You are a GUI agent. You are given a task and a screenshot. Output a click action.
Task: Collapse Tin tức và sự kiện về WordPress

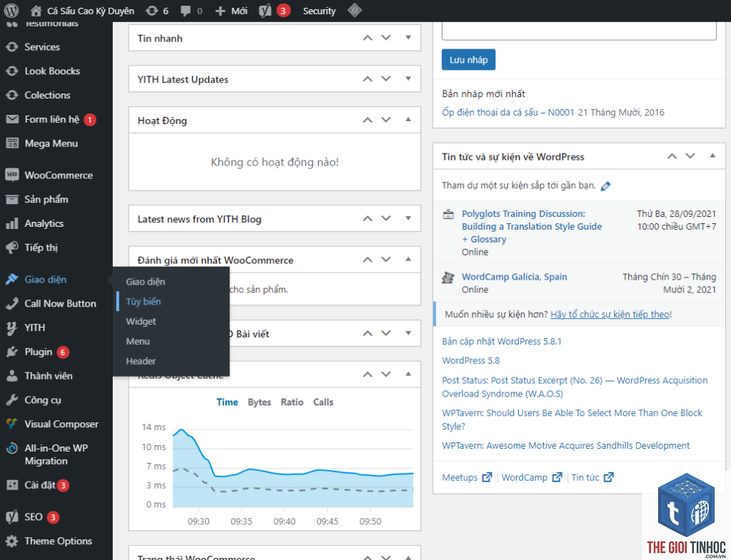click(712, 156)
